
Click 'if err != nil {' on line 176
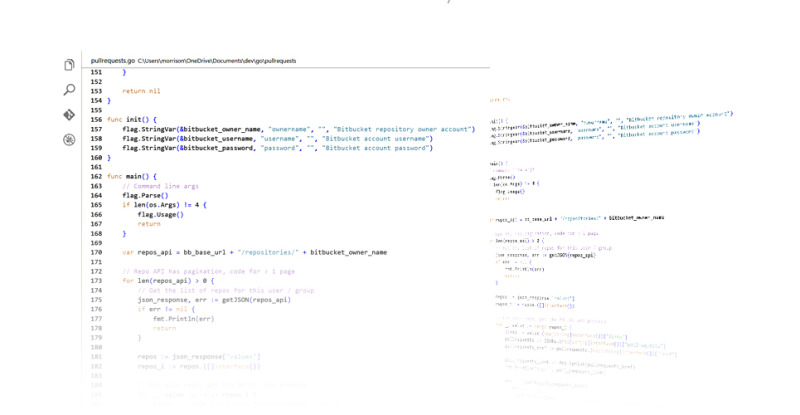point(166,309)
